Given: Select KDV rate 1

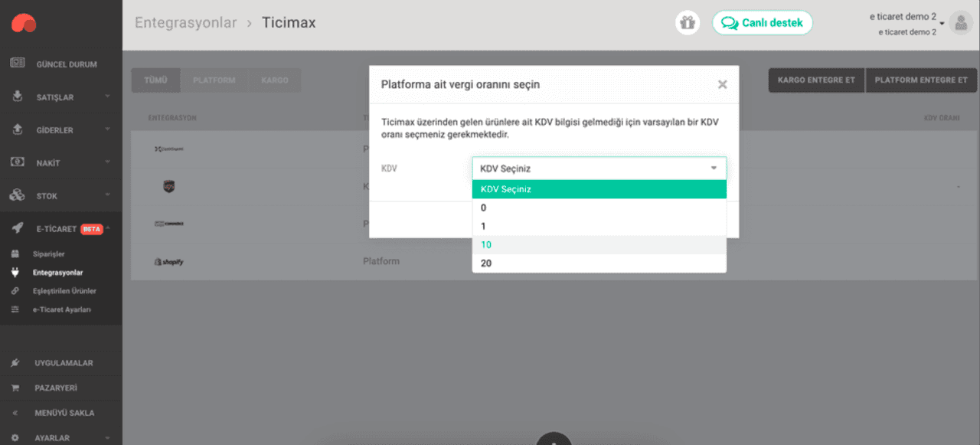Looking at the screenshot, I should (599, 226).
